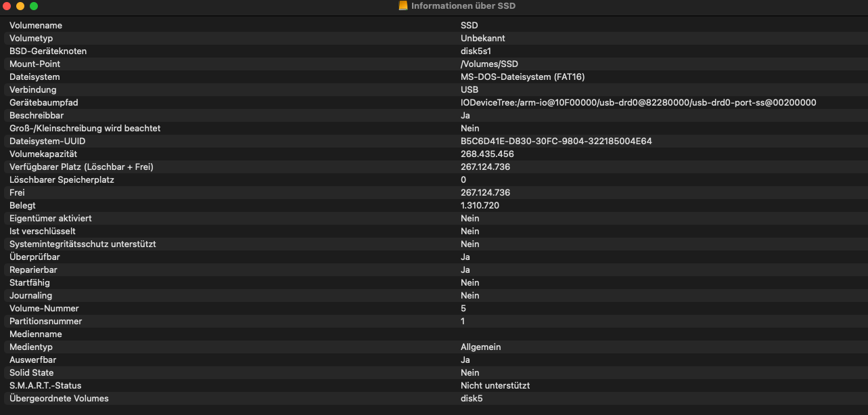Click the Medientyp value Allgemein
The height and width of the screenshot is (415, 868).
480,347
